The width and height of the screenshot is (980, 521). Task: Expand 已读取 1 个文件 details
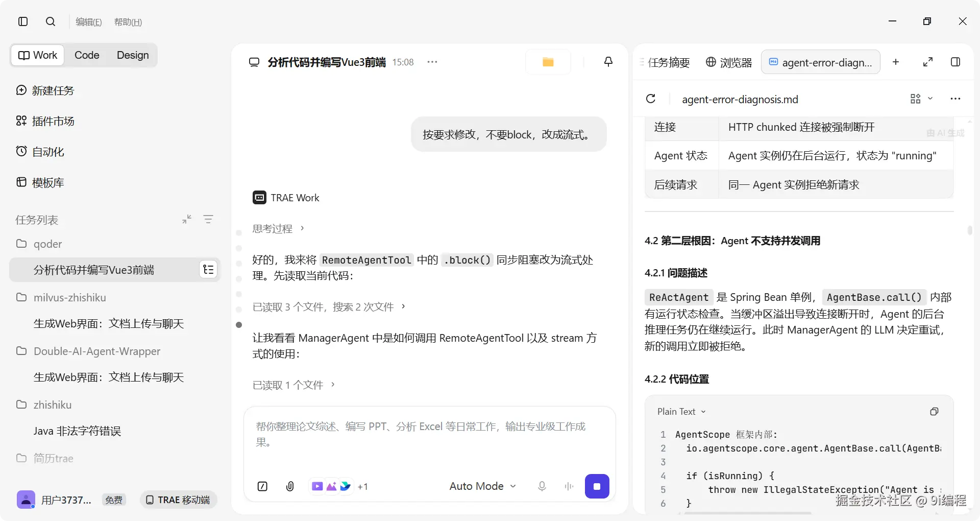[x=293, y=385]
